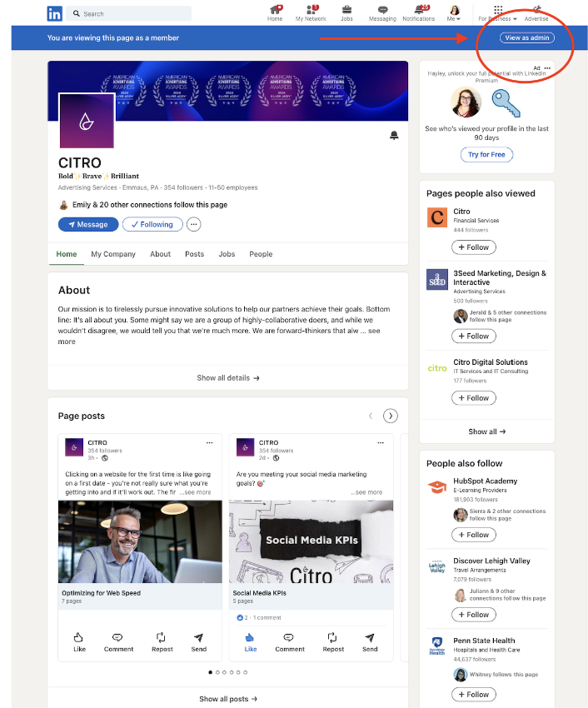This screenshot has height=708, width=588.
Task: Select the last carousel pagination dot
Action: 245,672
